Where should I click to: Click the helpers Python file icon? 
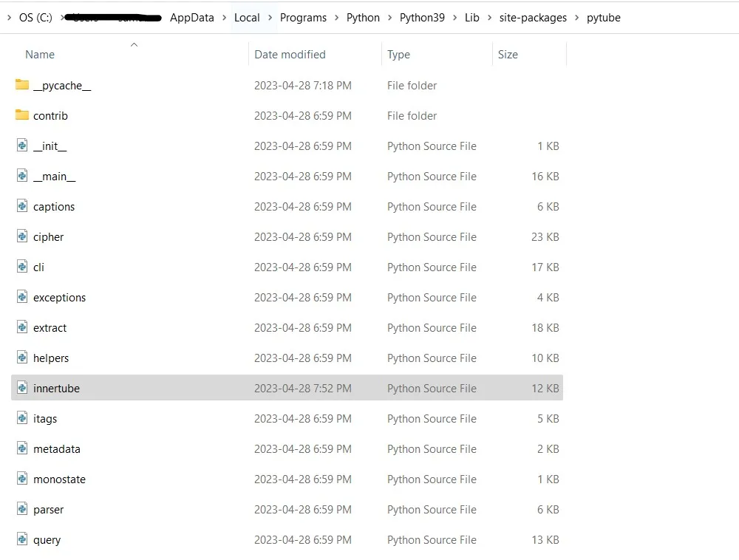(22, 358)
